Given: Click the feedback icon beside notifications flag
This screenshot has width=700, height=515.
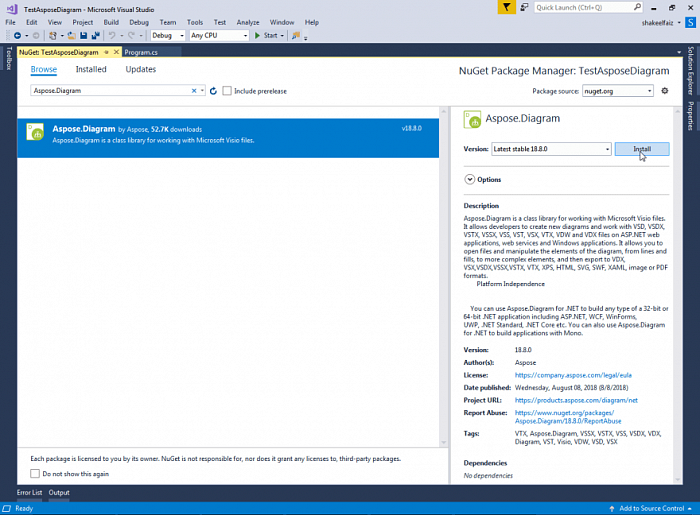Looking at the screenshot, I should coord(525,8).
